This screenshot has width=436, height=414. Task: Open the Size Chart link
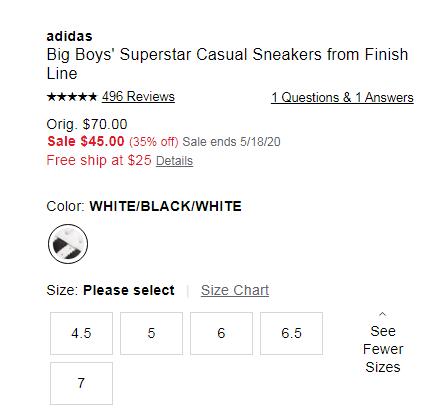235,290
